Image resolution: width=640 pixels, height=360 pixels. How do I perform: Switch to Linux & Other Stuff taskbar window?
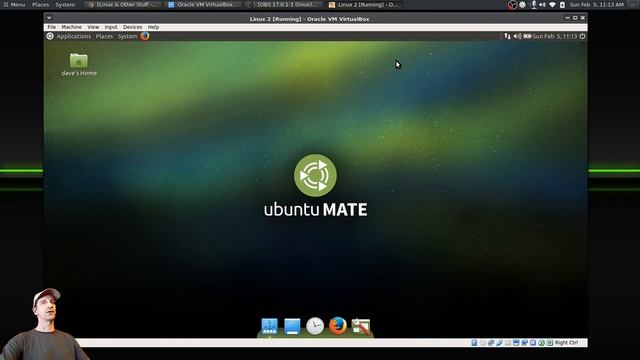[x=123, y=4]
